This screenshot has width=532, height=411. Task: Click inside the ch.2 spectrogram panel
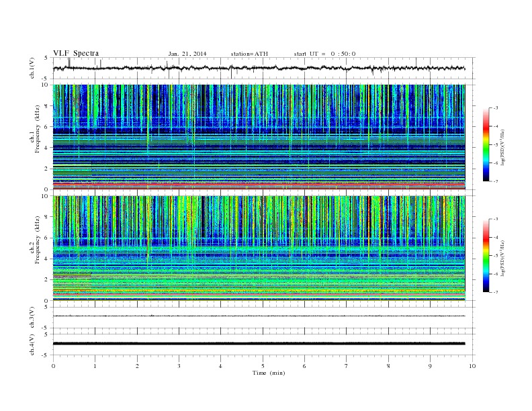[x=259, y=248]
